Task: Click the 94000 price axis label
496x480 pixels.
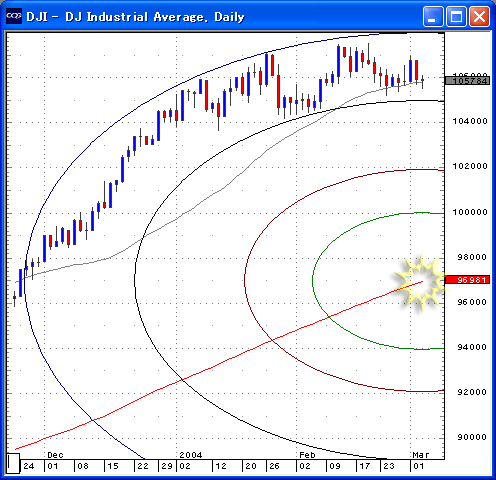Action: 472,347
